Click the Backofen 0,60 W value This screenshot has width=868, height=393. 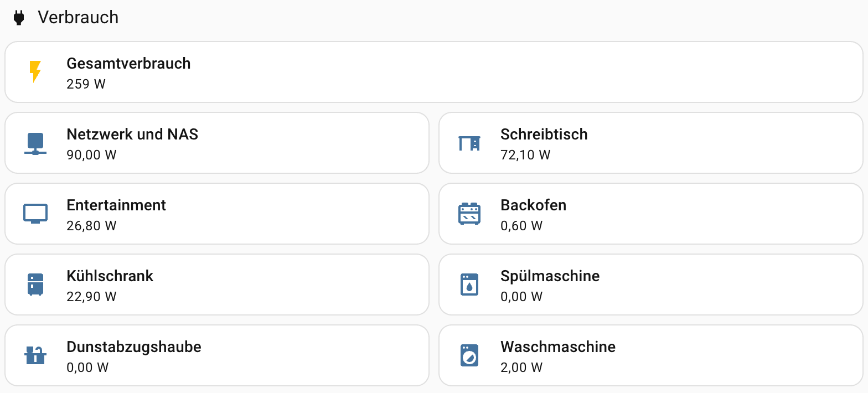pos(521,226)
